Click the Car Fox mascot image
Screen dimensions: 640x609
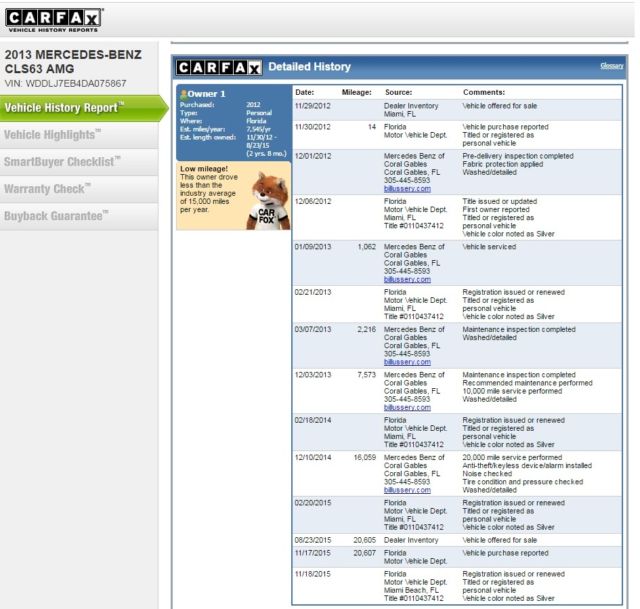269,200
